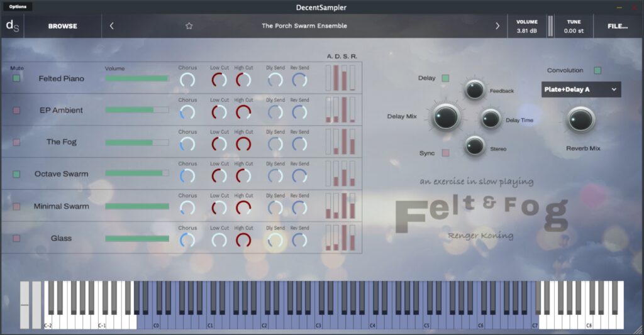Click the master output level meter
Screen dimensions: 644x335
(550, 26)
